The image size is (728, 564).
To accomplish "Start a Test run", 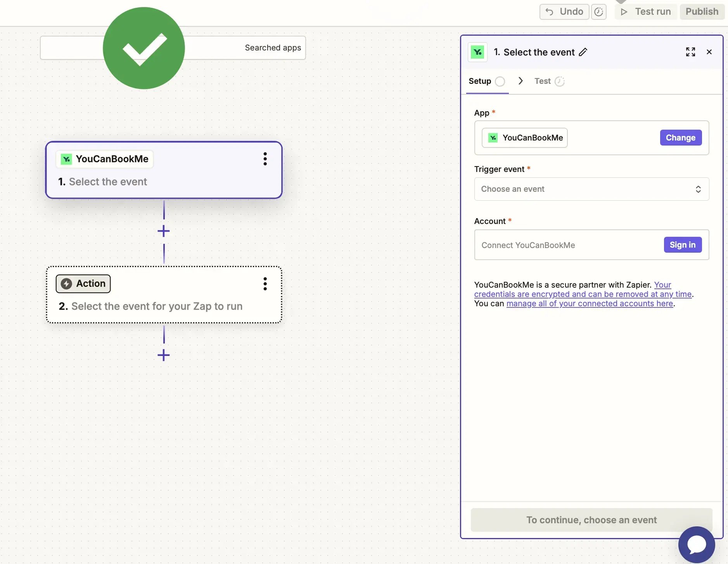I will pyautogui.click(x=646, y=12).
